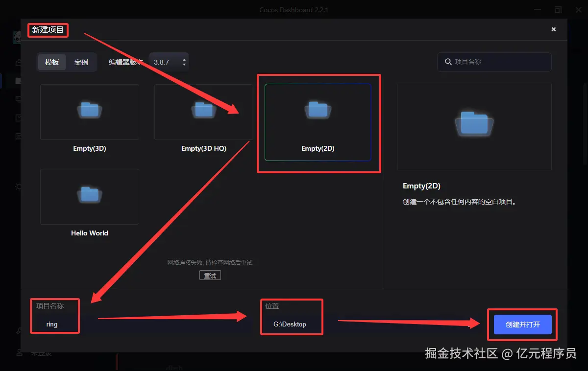Click the large Empty(2D) preview image
This screenshot has width=588, height=371.
click(474, 127)
